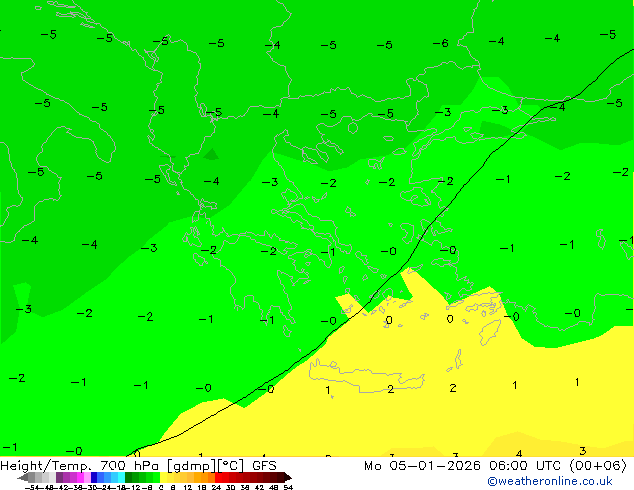634x490 pixels.
Task: Click the dark maroon right arrow of colorbar
Action: [287, 477]
